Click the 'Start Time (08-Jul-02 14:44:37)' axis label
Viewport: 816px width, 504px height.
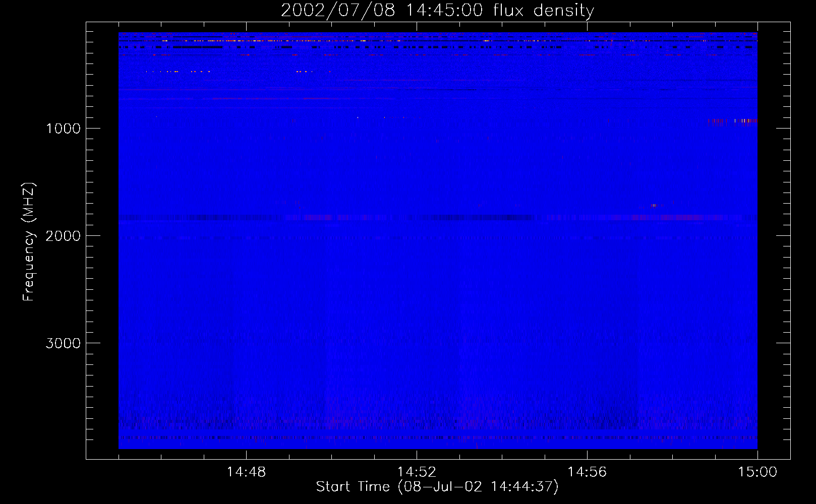click(437, 487)
